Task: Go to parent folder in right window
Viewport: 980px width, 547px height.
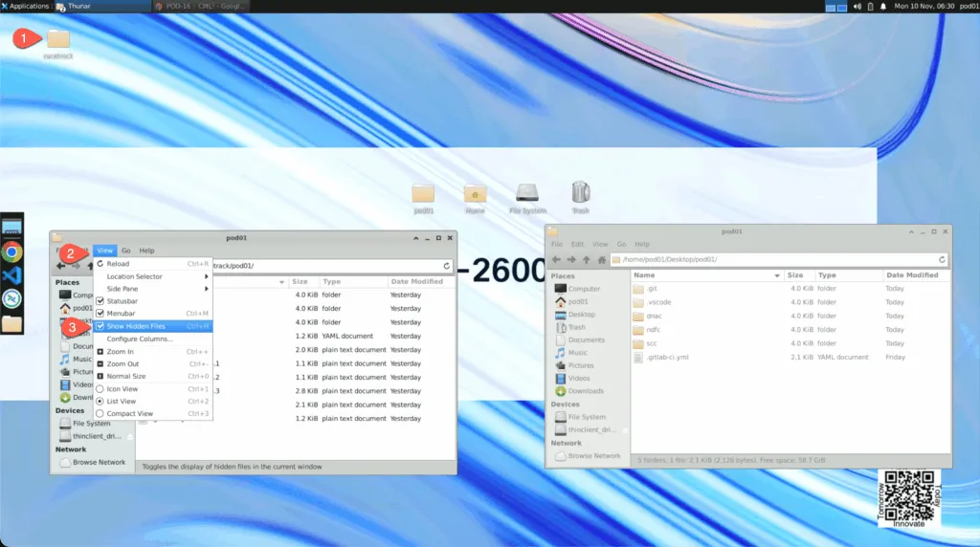Action: (587, 259)
